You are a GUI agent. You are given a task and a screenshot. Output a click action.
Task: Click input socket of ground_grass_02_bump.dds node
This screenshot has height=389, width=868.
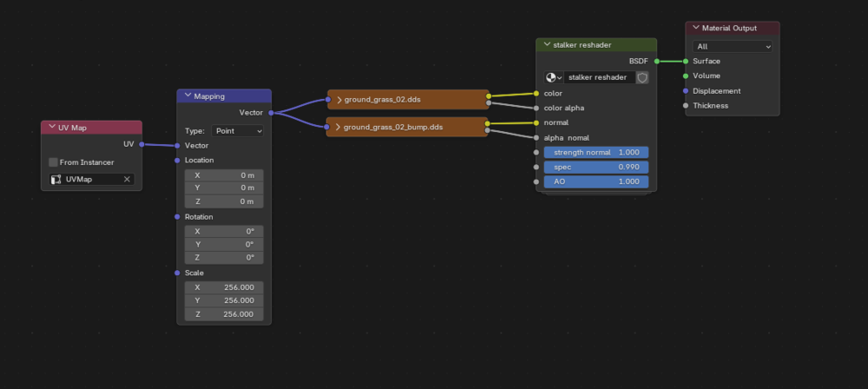click(327, 127)
